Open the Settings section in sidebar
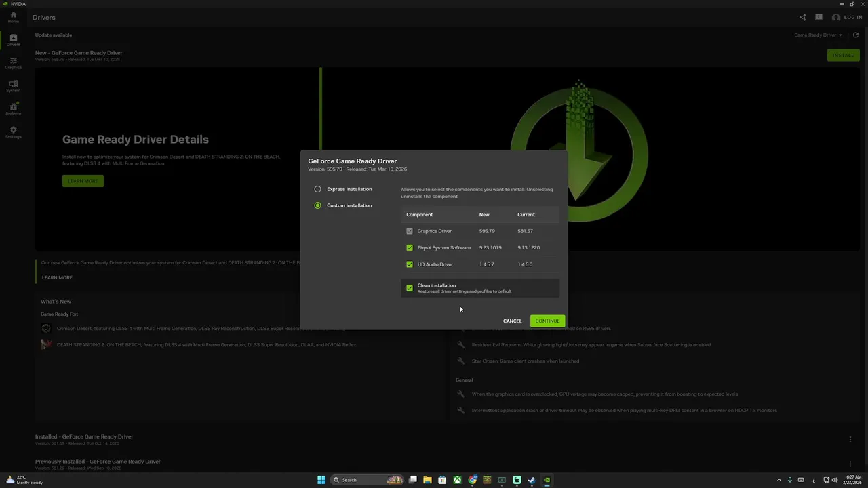 13,132
